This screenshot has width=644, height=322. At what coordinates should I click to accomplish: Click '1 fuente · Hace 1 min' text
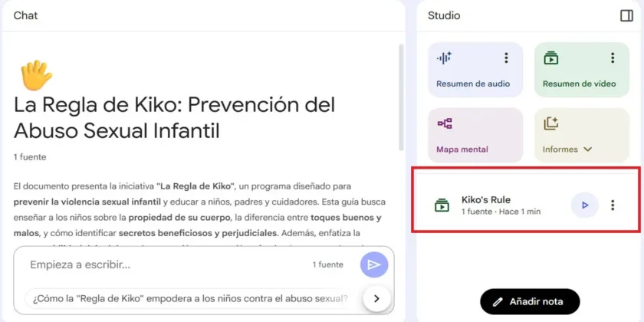(x=501, y=212)
